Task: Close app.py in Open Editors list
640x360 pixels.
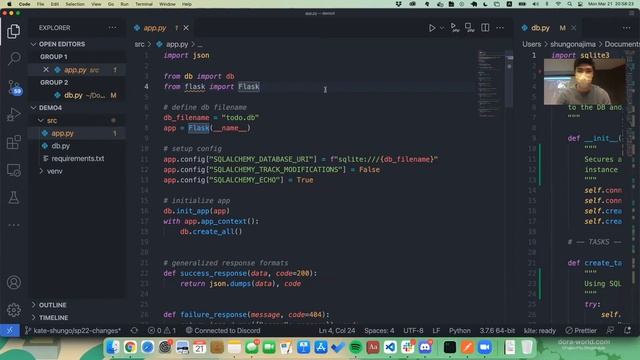Action: pos(46,70)
